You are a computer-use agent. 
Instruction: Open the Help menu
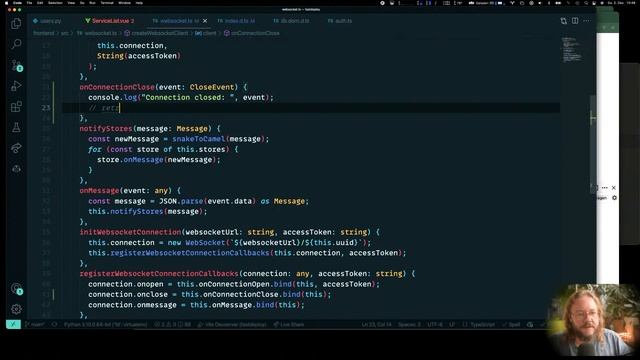coord(139,3)
